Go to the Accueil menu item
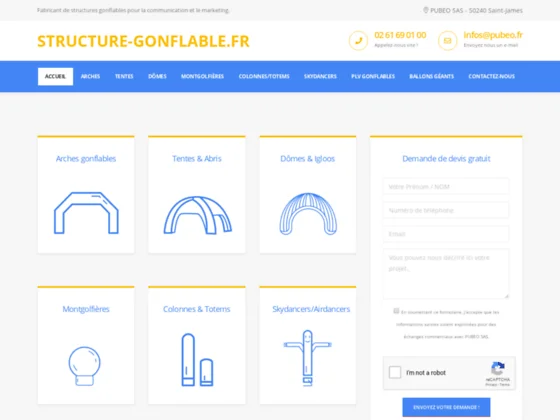The width and height of the screenshot is (560, 420). [x=55, y=76]
